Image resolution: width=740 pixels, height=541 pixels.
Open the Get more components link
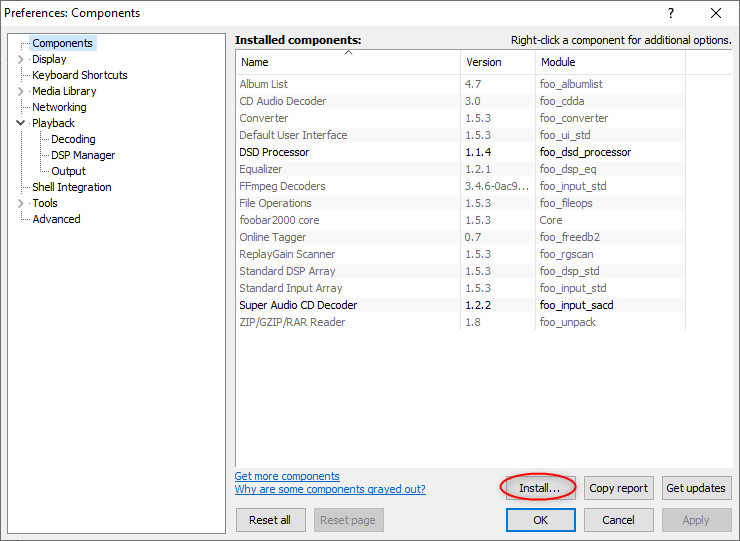click(287, 476)
